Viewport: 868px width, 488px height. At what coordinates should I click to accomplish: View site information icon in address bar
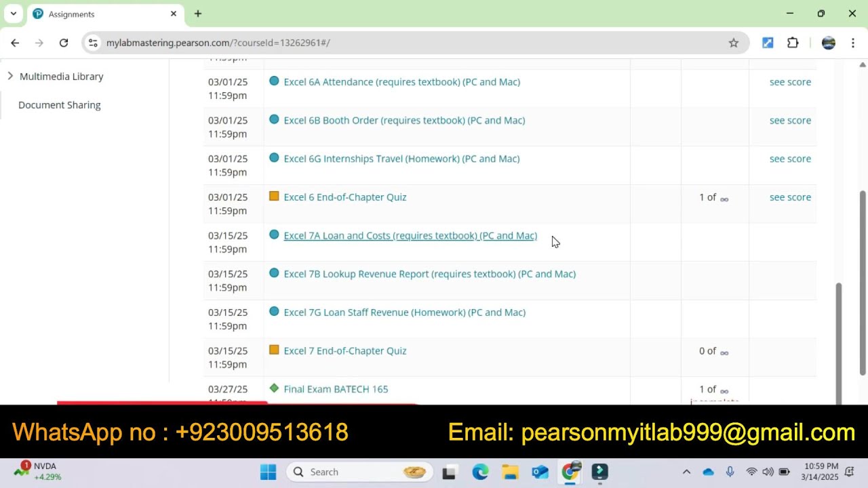coord(93,43)
